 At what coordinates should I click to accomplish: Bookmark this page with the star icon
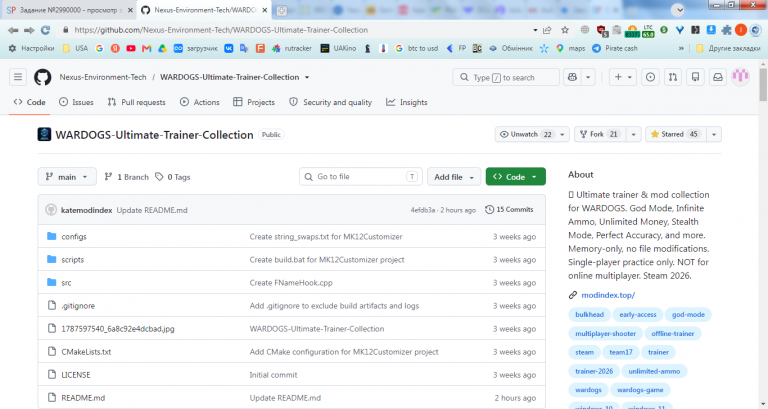pos(565,30)
